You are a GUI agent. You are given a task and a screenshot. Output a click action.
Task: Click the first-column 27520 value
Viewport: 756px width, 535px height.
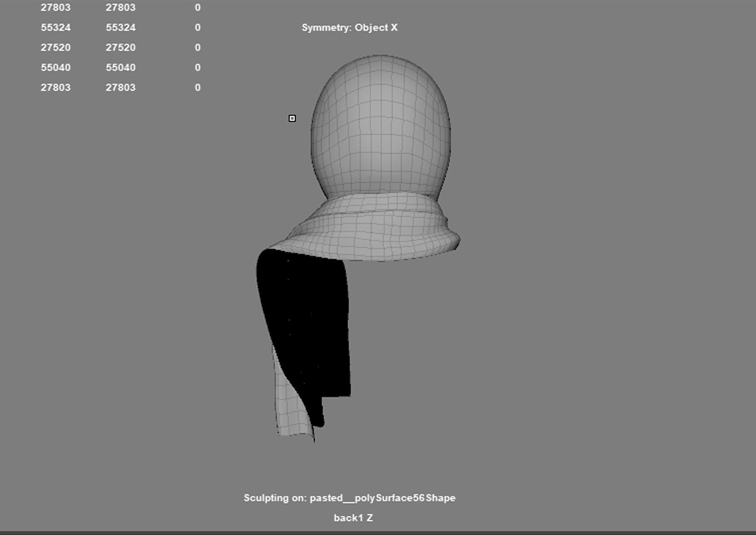pos(56,48)
